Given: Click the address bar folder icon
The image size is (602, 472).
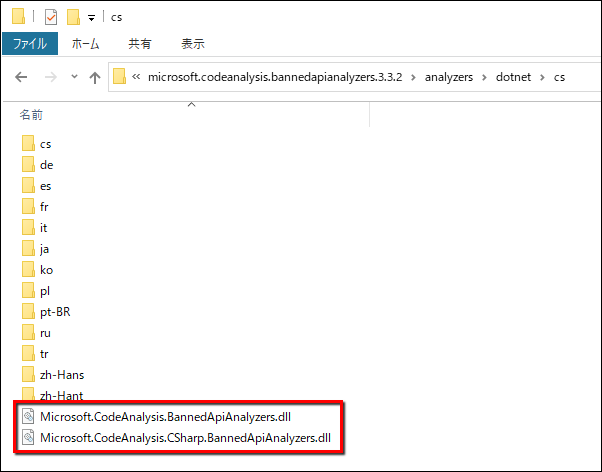Looking at the screenshot, I should tap(119, 76).
